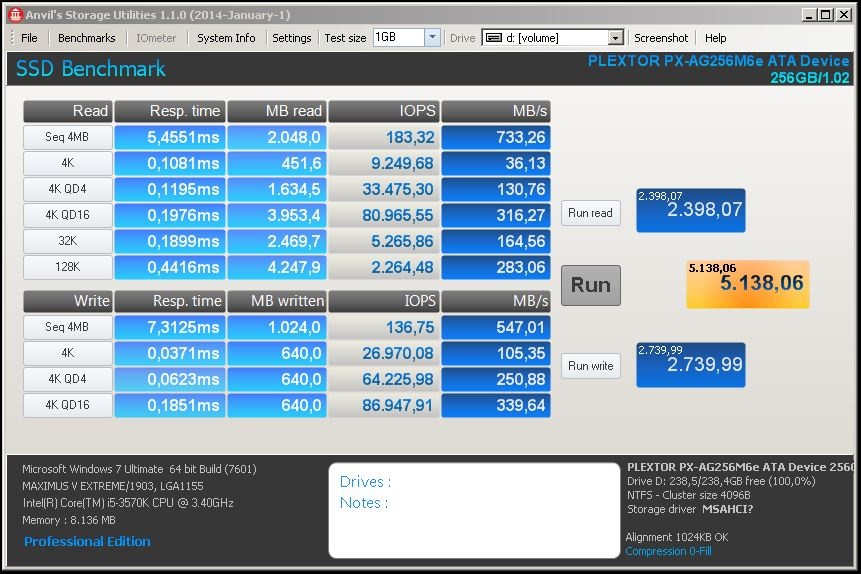Click the 5,4551ms response time value

170,137
